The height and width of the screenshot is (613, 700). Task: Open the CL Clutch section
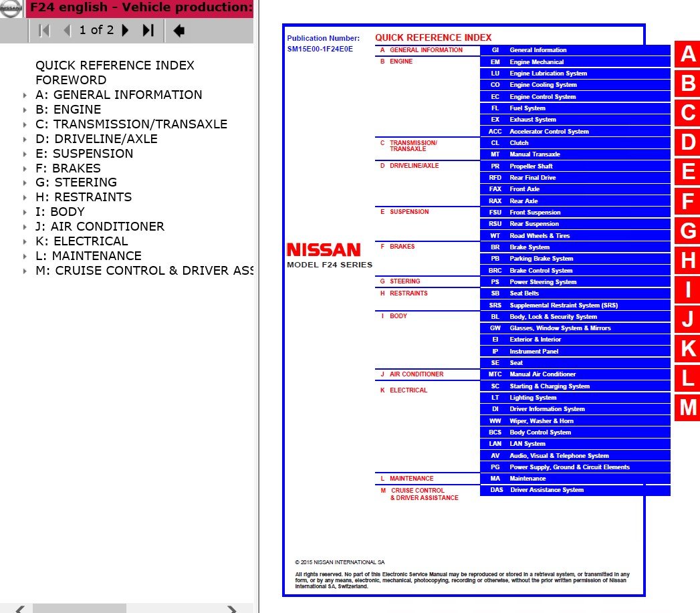[575, 143]
